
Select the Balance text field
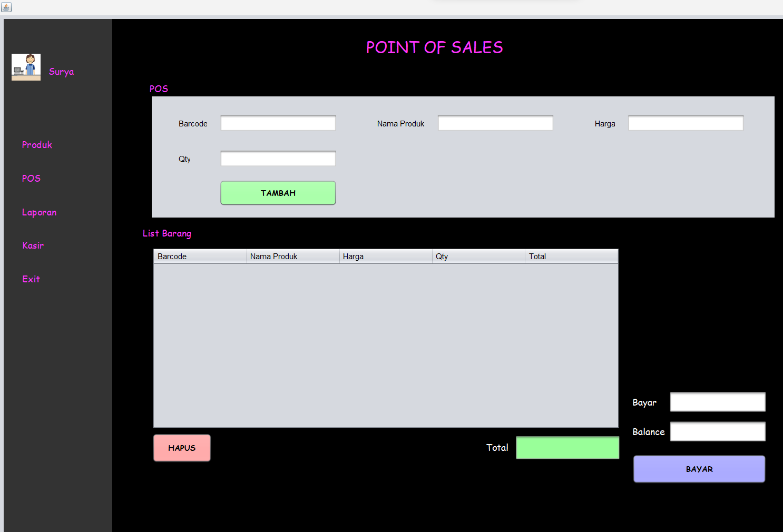pyautogui.click(x=717, y=431)
